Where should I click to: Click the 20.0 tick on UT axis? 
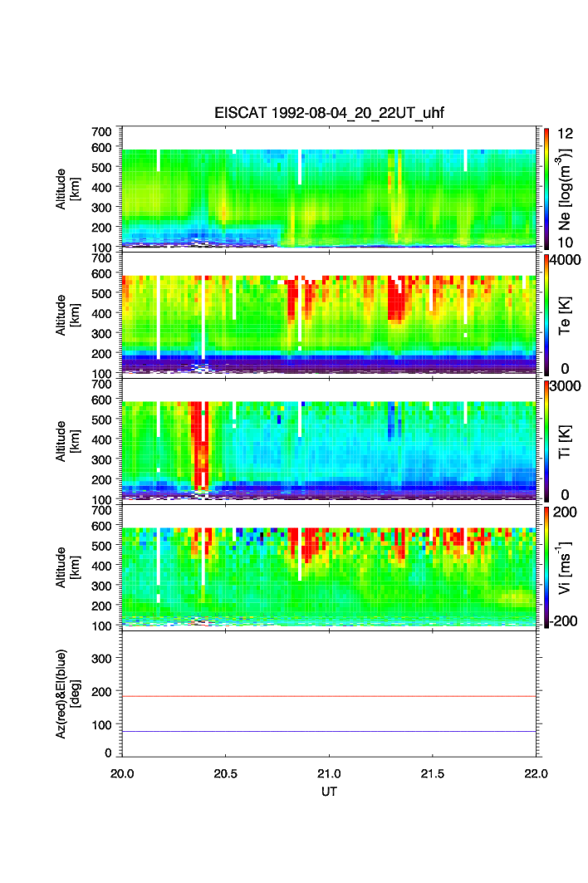click(122, 773)
